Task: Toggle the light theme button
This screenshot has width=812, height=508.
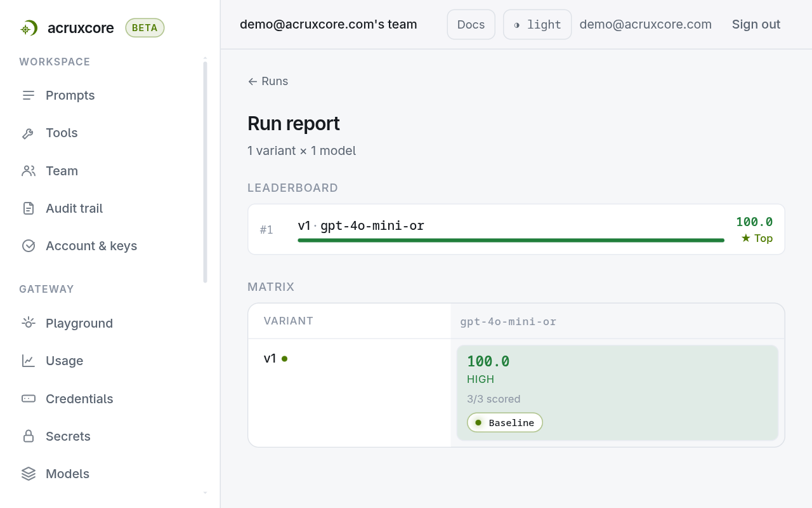Action: [537, 25]
